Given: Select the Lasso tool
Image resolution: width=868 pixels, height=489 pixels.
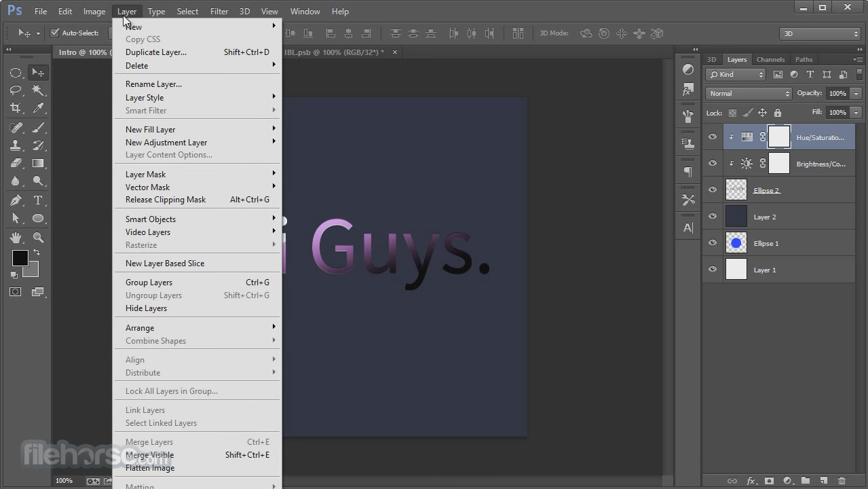Looking at the screenshot, I should point(16,90).
